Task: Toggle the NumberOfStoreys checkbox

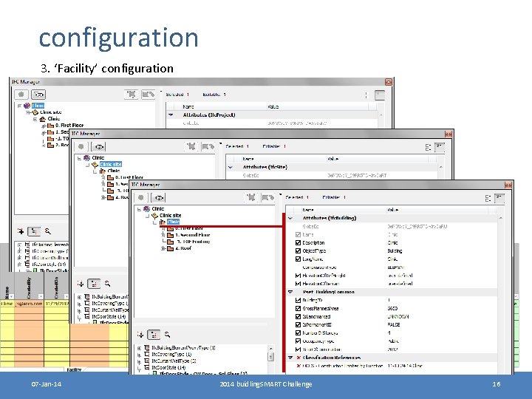Action: 298,332
